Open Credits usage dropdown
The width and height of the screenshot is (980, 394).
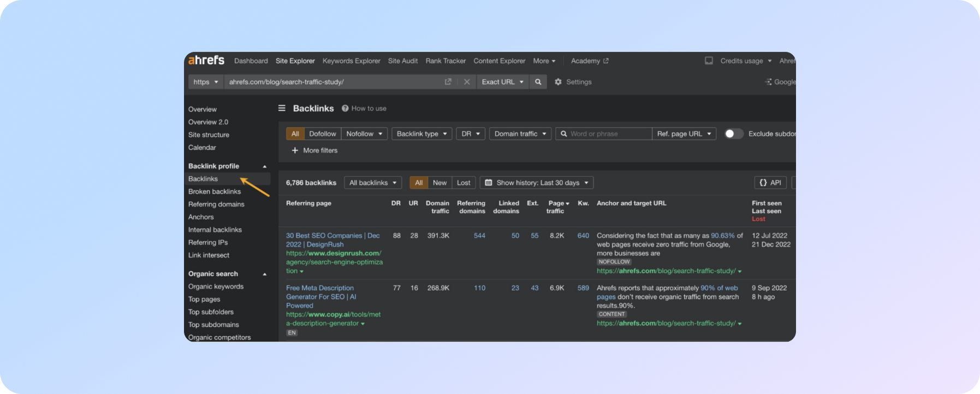pyautogui.click(x=746, y=61)
